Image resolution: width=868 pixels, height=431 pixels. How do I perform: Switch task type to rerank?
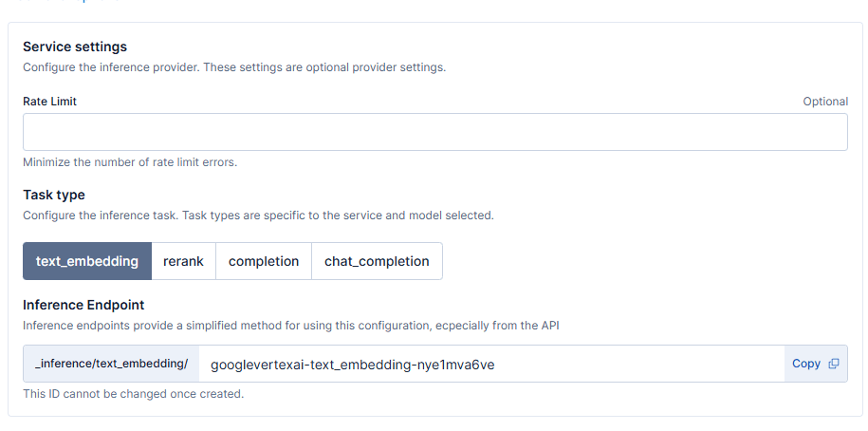pos(183,261)
